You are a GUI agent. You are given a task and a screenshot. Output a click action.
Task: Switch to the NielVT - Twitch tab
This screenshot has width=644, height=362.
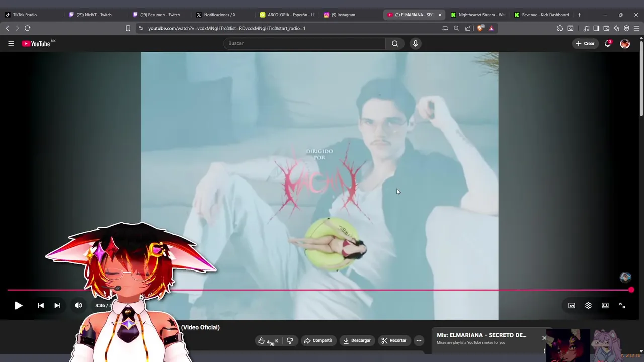[95, 15]
